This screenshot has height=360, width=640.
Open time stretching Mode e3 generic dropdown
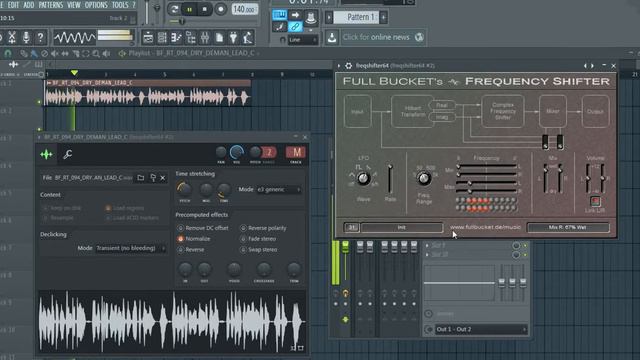point(278,189)
